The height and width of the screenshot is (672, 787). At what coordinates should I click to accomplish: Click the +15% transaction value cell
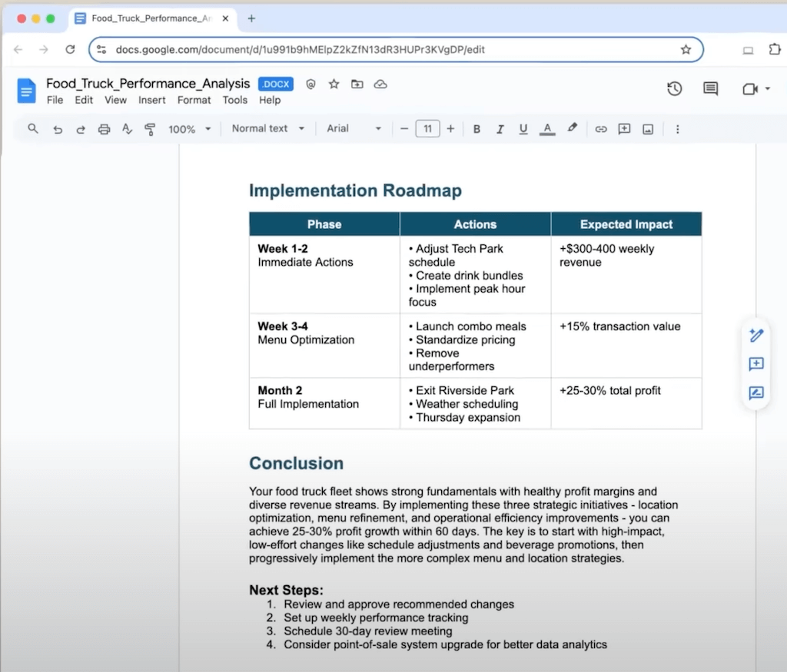pyautogui.click(x=626, y=346)
